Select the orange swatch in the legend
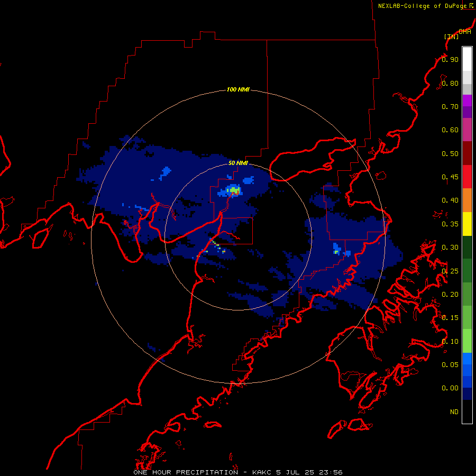 tap(467, 200)
